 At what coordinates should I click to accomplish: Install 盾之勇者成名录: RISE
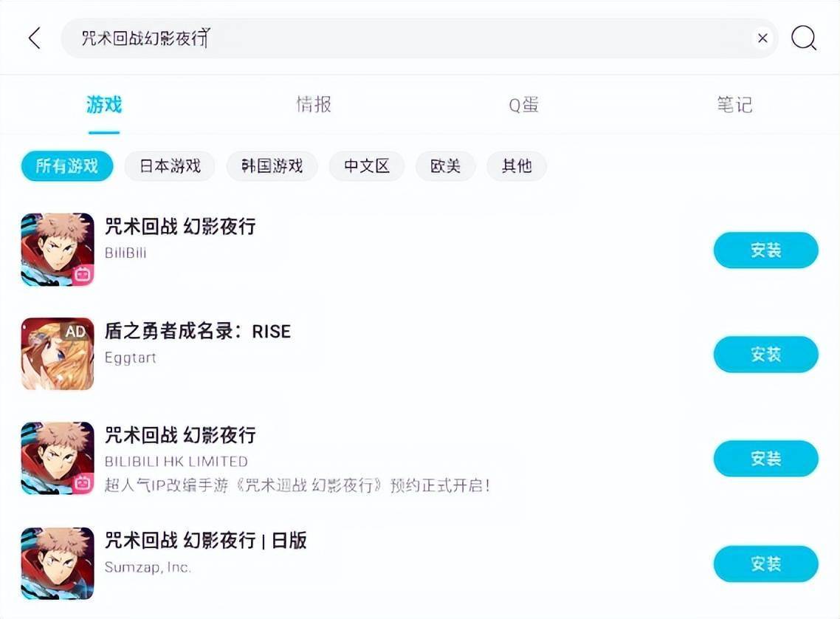click(765, 355)
